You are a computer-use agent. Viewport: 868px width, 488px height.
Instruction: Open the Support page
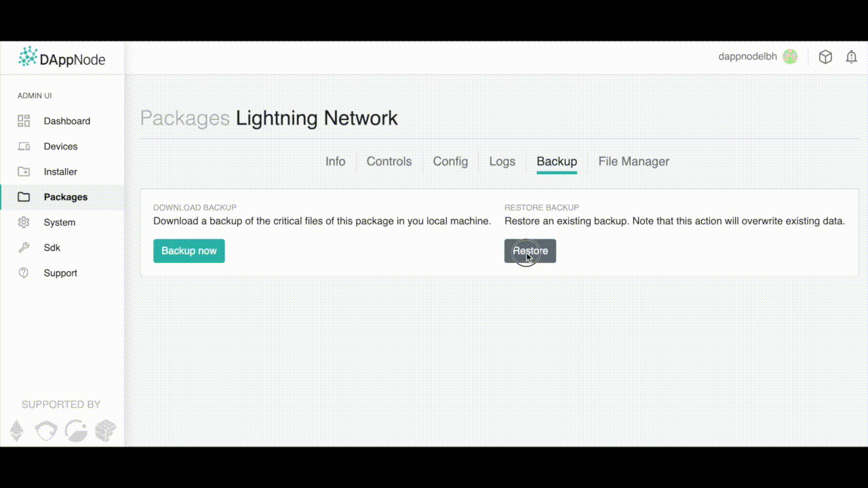click(x=60, y=273)
